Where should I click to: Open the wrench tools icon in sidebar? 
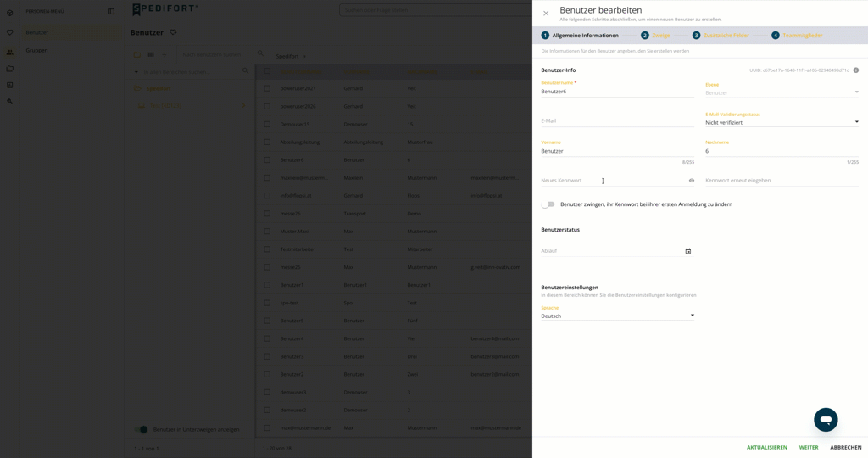tap(9, 101)
